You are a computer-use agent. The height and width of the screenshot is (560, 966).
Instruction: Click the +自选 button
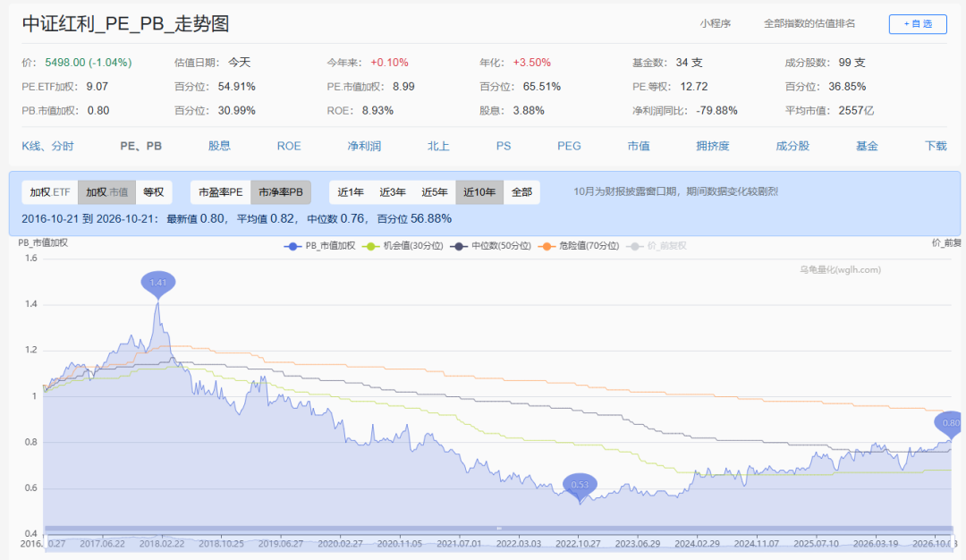(x=918, y=24)
